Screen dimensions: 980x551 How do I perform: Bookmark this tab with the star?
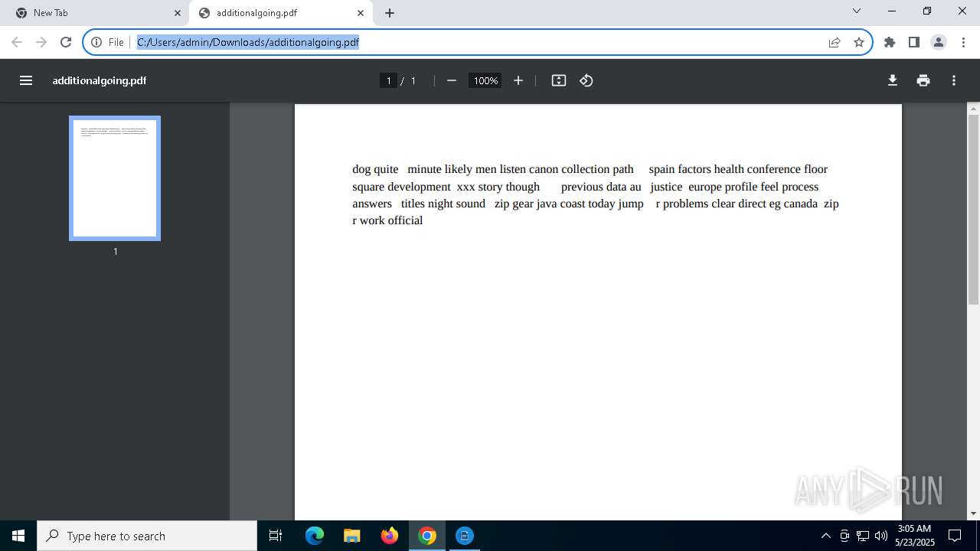tap(859, 42)
